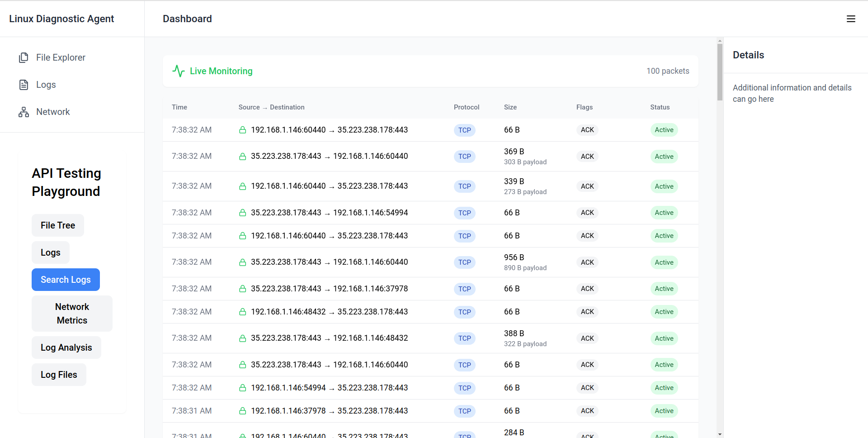
Task: Click lock icon beside 192.168.1.146:54994 source row
Action: click(243, 388)
